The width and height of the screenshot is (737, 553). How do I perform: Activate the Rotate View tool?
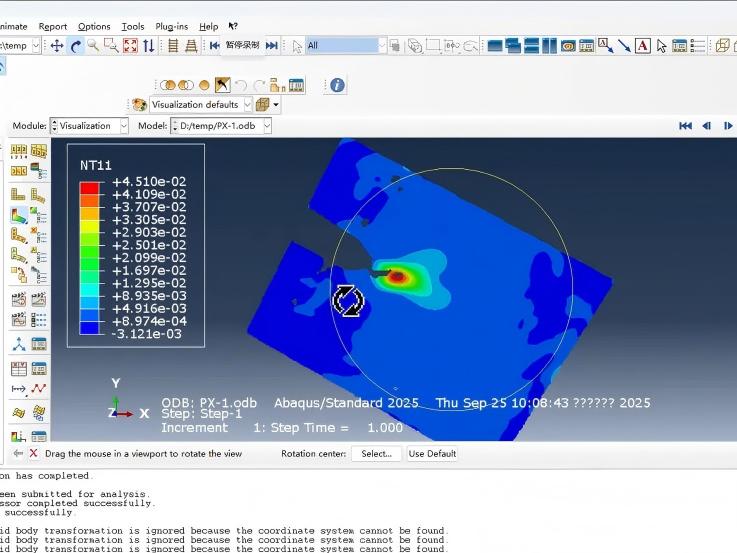coord(75,45)
